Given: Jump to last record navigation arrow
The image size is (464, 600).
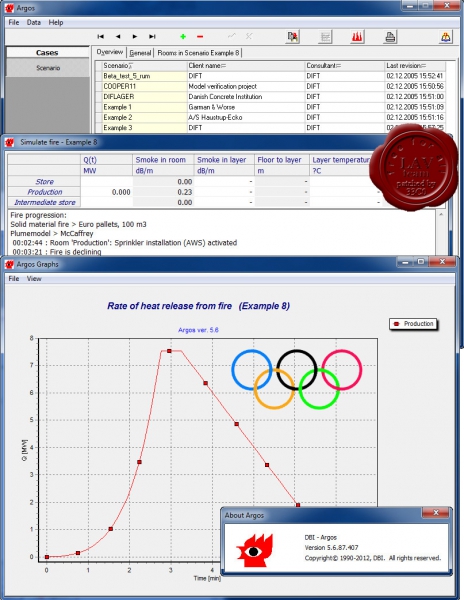Looking at the screenshot, I should click(152, 37).
